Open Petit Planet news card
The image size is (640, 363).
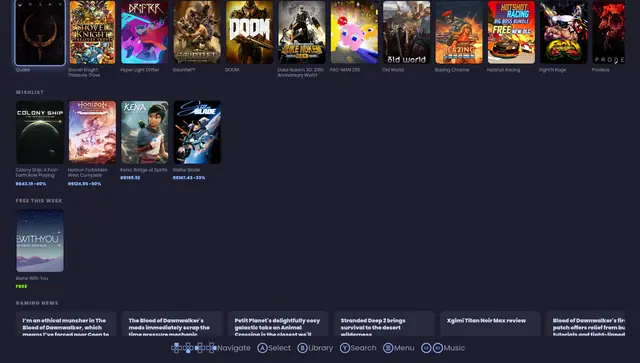(x=278, y=324)
